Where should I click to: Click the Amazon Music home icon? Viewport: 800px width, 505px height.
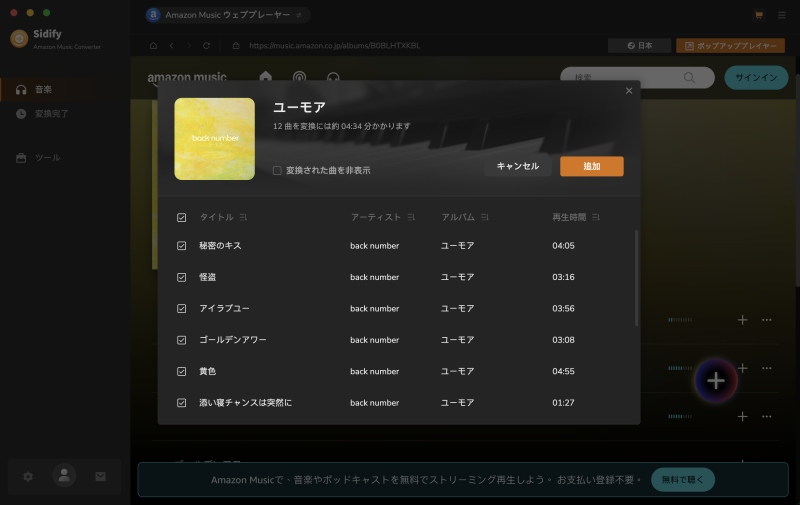pos(266,76)
